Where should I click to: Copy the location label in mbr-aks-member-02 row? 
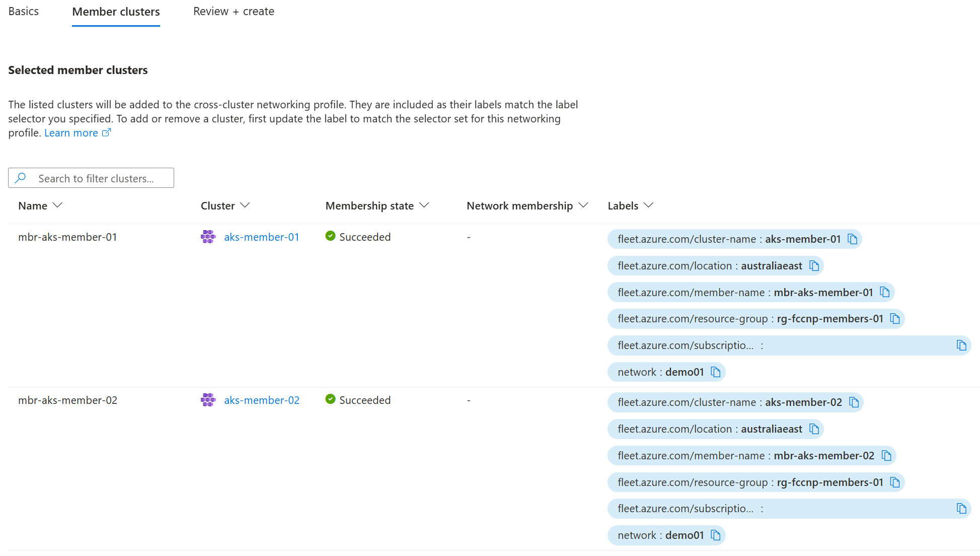pos(814,429)
